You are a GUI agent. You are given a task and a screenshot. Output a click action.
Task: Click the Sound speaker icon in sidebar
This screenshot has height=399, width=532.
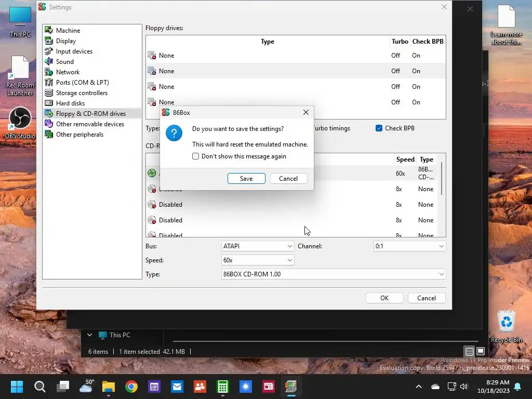coord(49,61)
